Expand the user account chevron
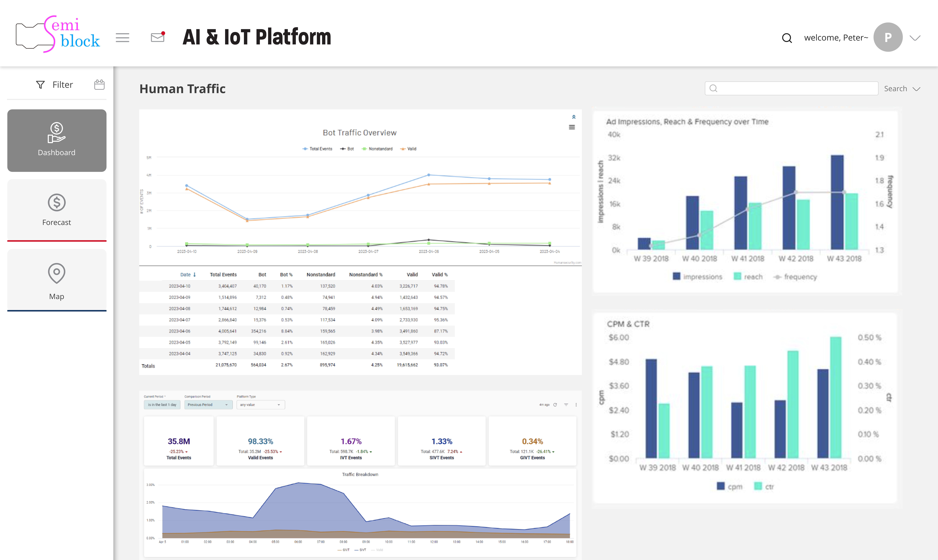938x560 pixels. [x=915, y=38]
